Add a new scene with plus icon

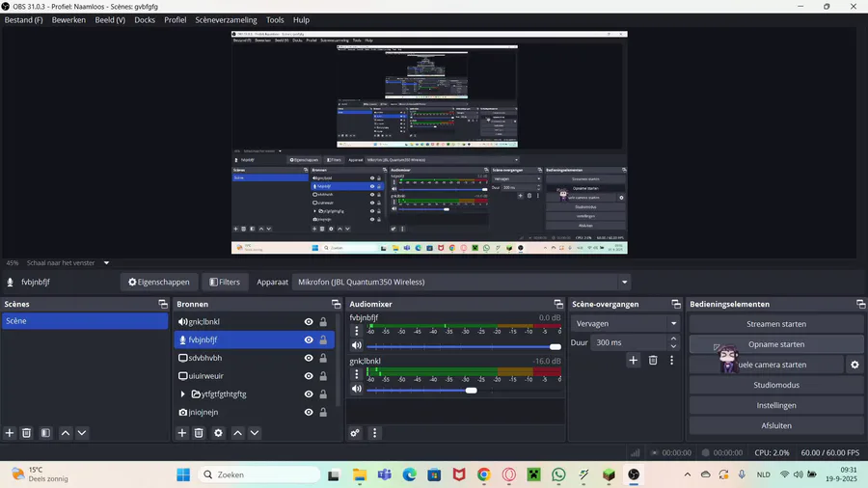click(x=10, y=433)
